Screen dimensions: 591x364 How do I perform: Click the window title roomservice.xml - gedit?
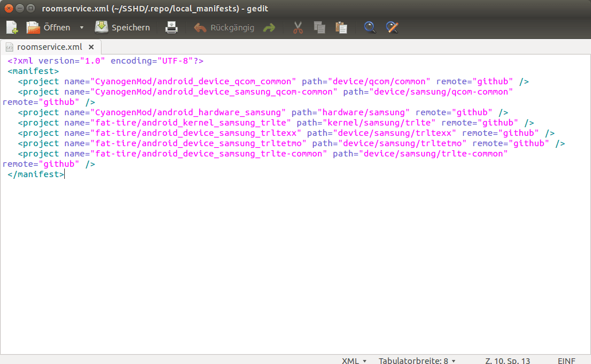(155, 9)
